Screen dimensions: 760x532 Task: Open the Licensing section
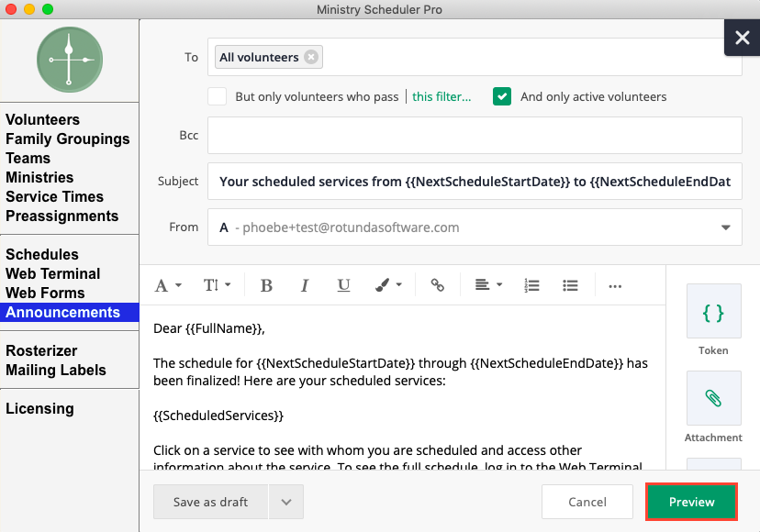coord(39,408)
